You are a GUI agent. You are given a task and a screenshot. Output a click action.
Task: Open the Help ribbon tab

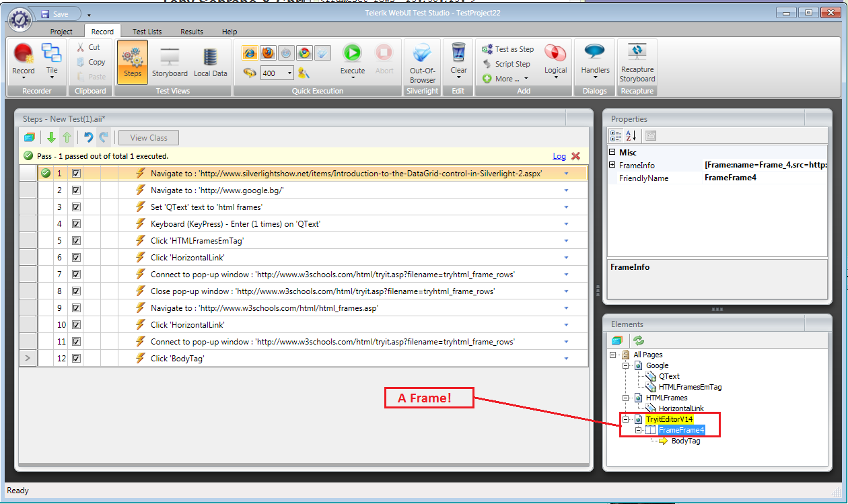click(229, 32)
